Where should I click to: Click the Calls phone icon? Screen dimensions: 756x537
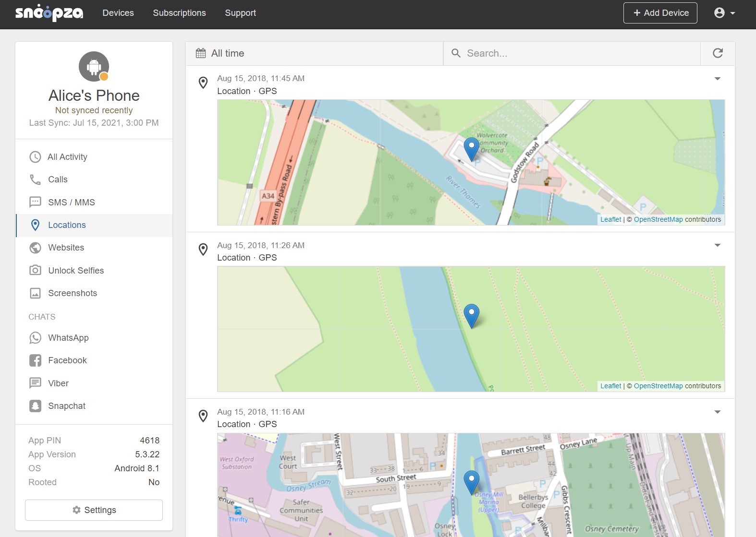35,179
